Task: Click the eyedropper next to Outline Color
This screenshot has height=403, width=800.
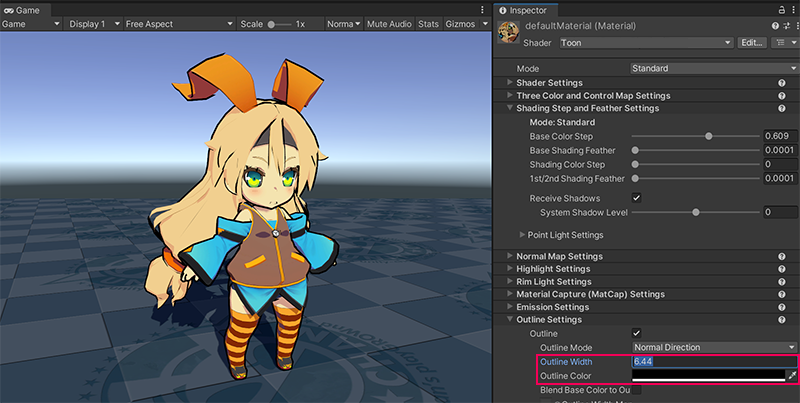Action: (x=792, y=375)
